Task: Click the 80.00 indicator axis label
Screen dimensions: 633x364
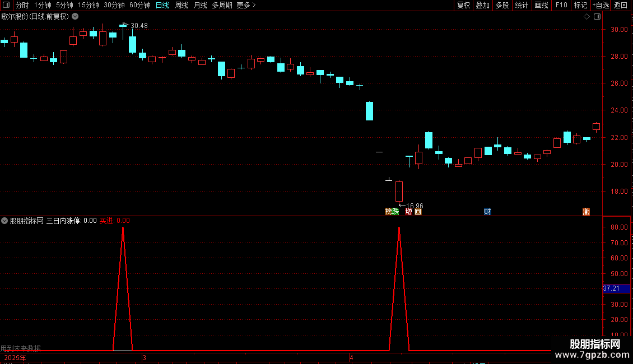Action: tap(619, 227)
